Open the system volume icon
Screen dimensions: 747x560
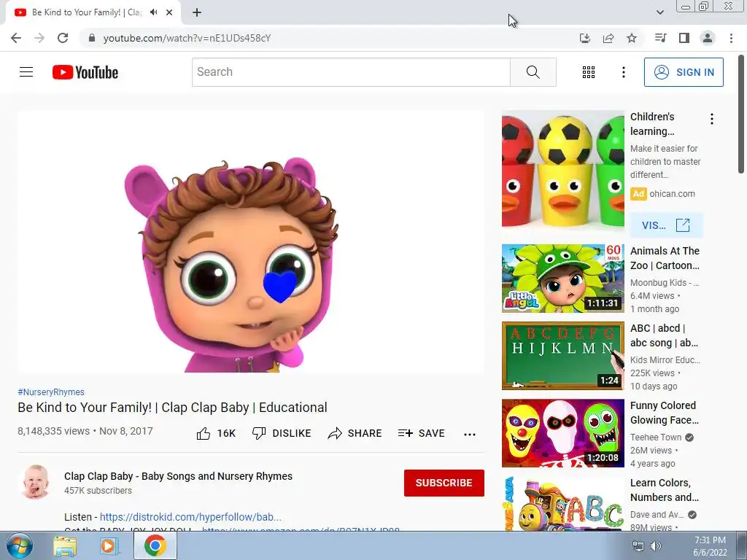[x=656, y=546]
